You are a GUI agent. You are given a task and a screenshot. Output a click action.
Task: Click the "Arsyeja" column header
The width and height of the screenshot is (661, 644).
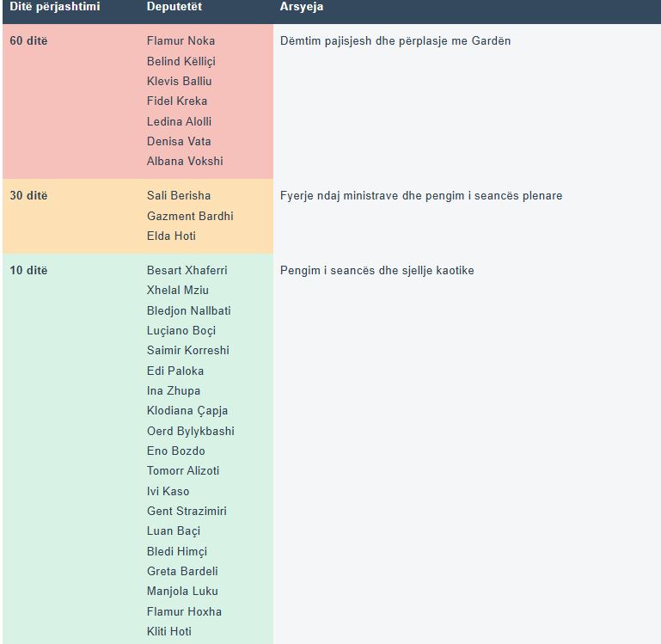click(x=302, y=7)
